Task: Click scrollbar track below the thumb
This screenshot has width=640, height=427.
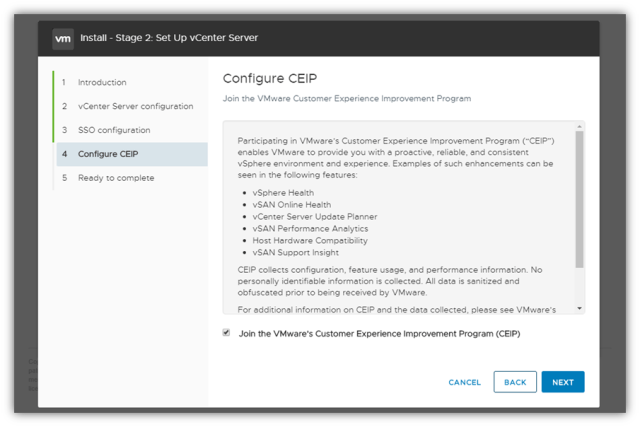Action: (x=579, y=290)
